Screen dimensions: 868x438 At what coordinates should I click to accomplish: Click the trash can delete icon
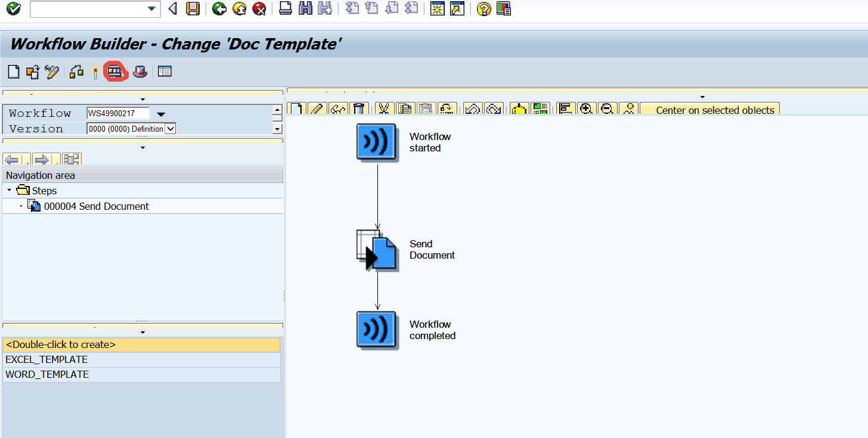click(x=358, y=109)
